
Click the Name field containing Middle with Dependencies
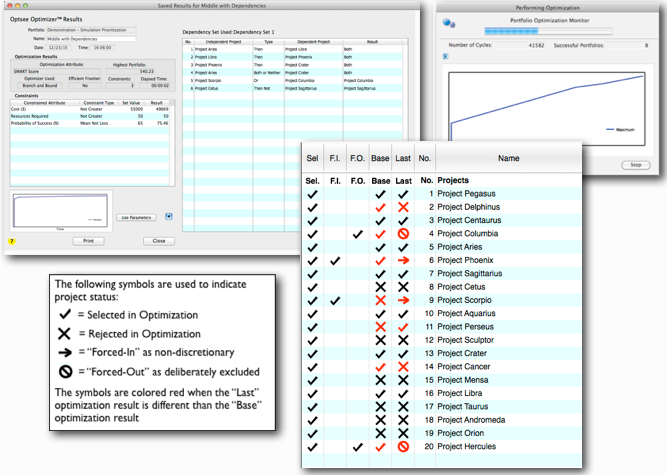tap(91, 39)
